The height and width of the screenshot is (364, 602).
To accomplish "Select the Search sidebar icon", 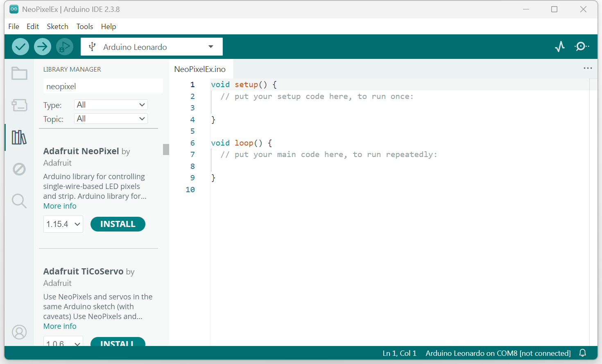I will (x=19, y=201).
